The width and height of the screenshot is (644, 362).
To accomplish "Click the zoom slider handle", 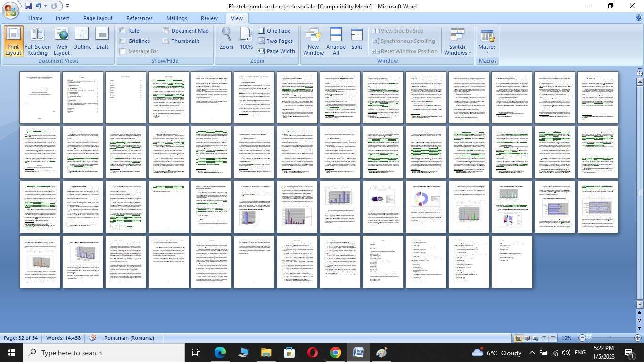I will coord(589,338).
